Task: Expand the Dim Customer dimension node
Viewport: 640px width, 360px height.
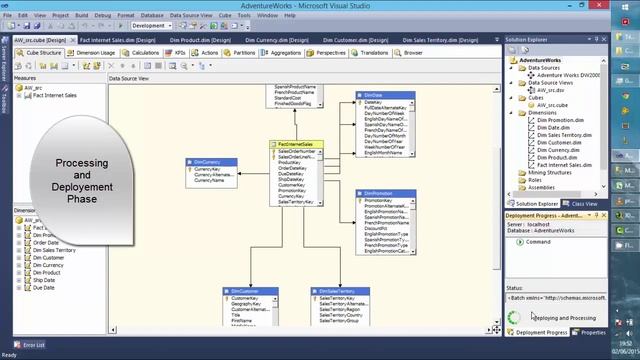Action: tap(19, 258)
